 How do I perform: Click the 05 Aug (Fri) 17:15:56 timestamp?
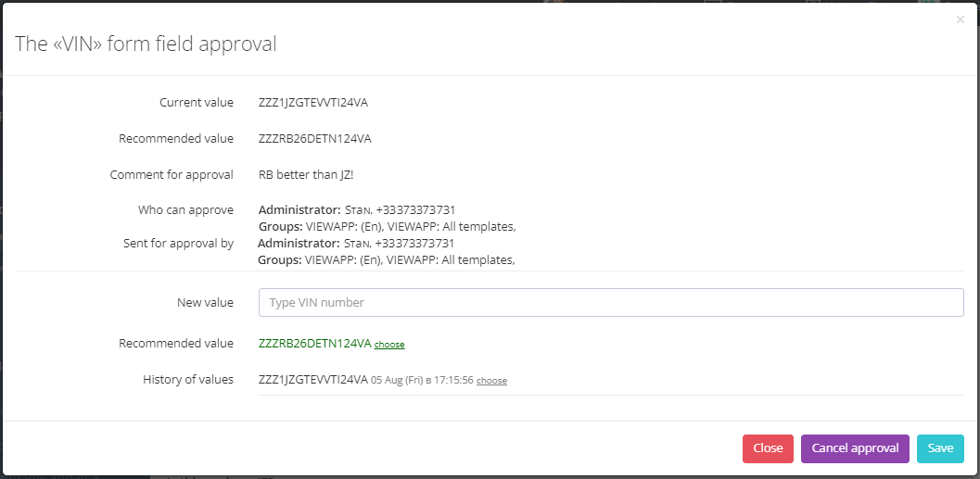click(422, 380)
